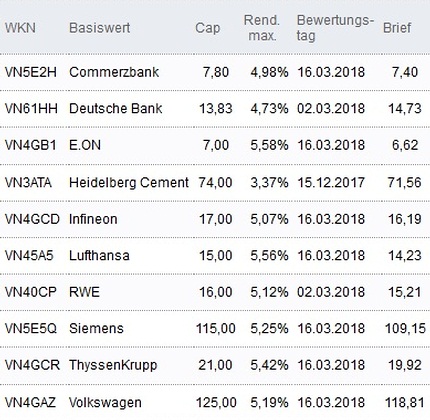
Task: Open the Deutsche Bank underlying entry
Action: [x=115, y=108]
